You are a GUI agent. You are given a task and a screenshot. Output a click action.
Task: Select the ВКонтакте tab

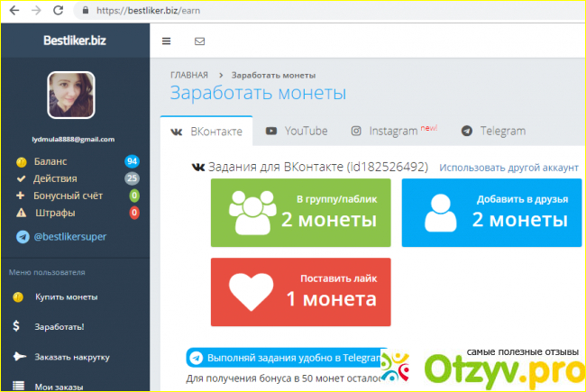pos(206,132)
